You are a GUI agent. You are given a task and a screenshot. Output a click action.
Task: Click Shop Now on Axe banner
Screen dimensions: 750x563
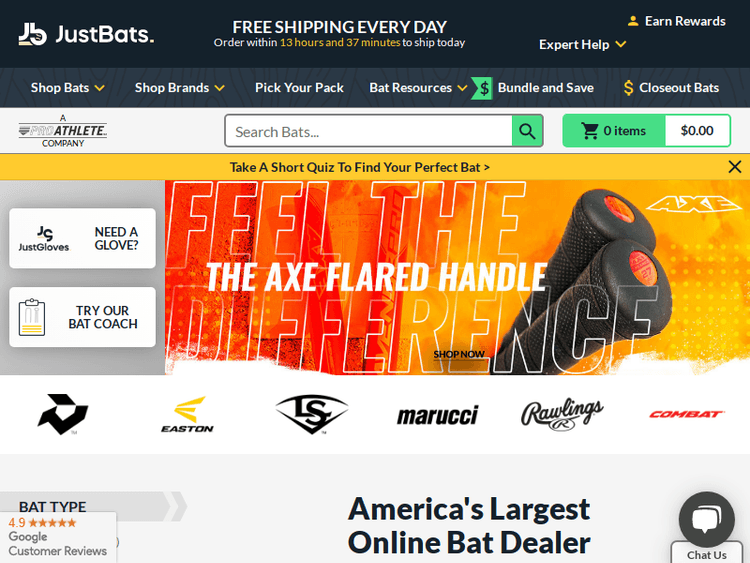pyautogui.click(x=459, y=354)
